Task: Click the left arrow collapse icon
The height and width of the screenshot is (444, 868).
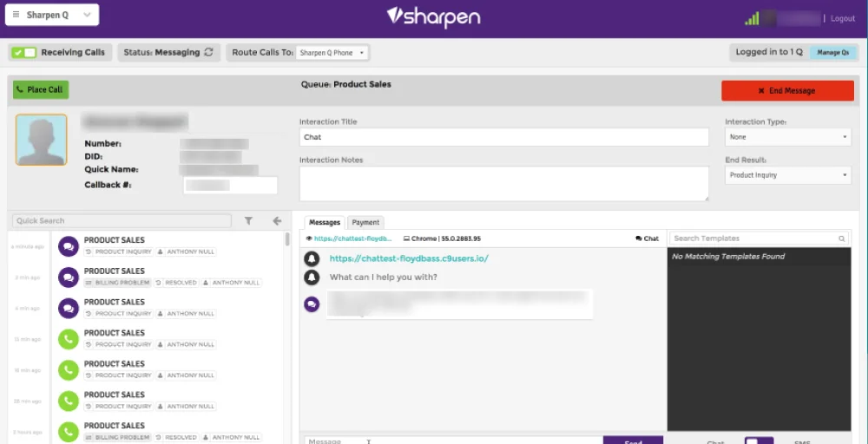Action: (278, 221)
